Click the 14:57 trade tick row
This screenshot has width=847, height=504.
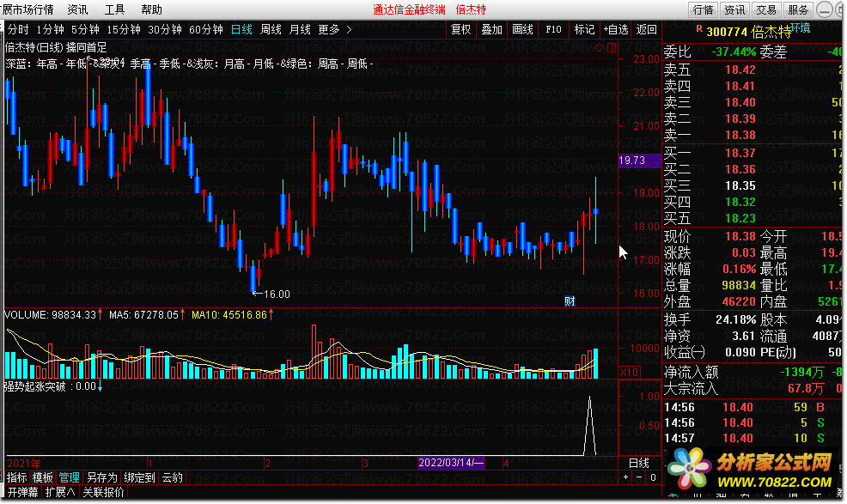(x=753, y=438)
